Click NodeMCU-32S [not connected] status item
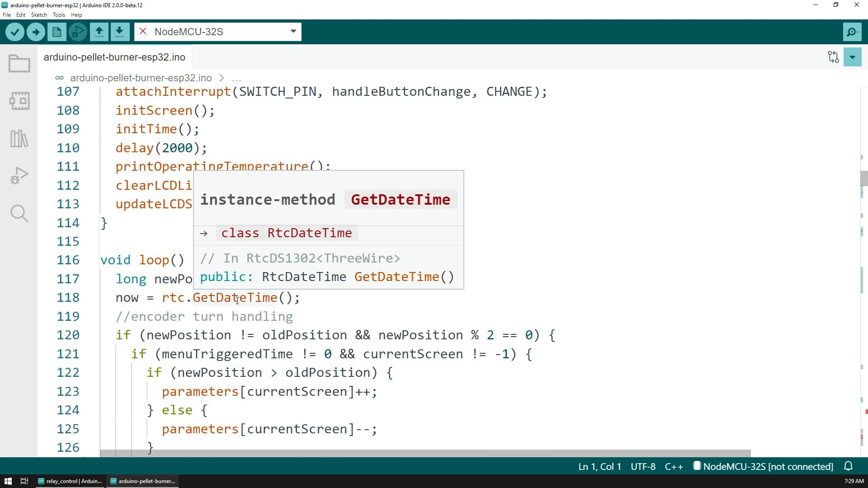Viewport: 868px width, 488px height. pos(763,467)
